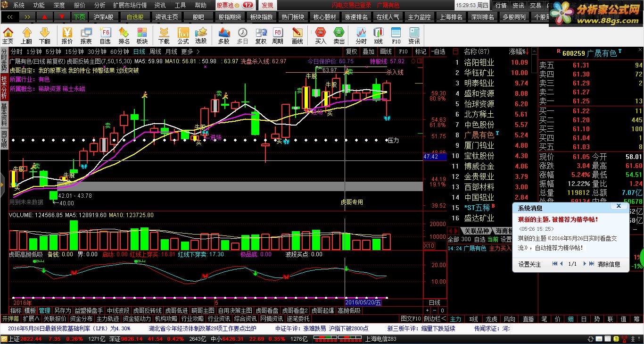Viewport: 644px width, 344px height.
Task: Select 北方稀土 in the stock list
Action: (x=479, y=114)
